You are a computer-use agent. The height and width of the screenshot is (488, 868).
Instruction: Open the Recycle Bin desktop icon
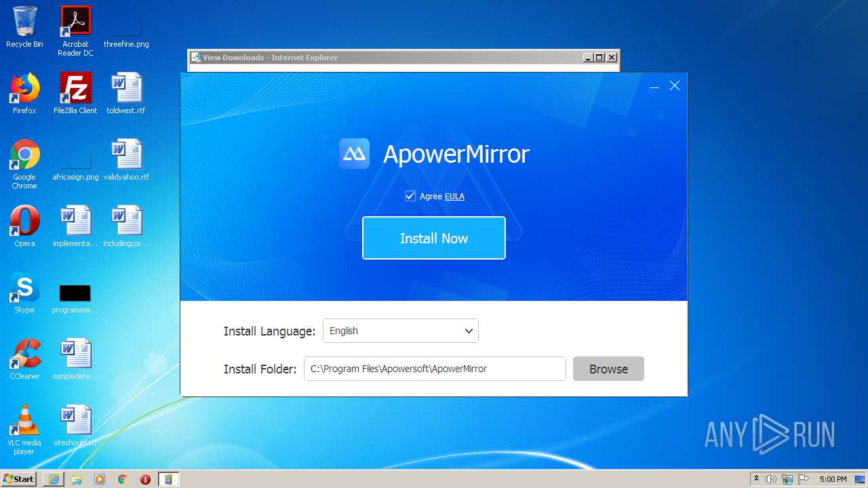pos(24,27)
